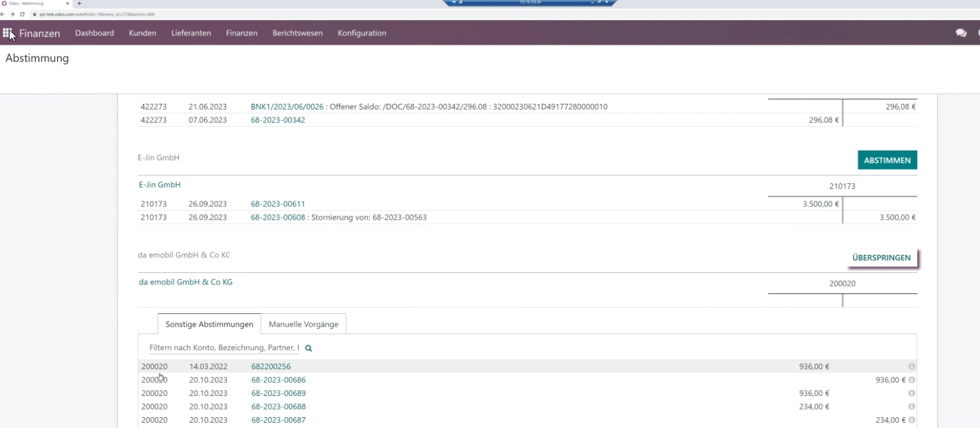Show info for entry 682200256

pos(911,366)
